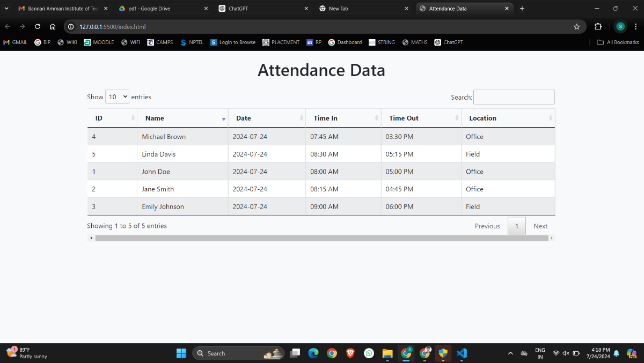Open File Explorer from the taskbar
Viewport: 644px width, 363px height.
click(x=387, y=353)
